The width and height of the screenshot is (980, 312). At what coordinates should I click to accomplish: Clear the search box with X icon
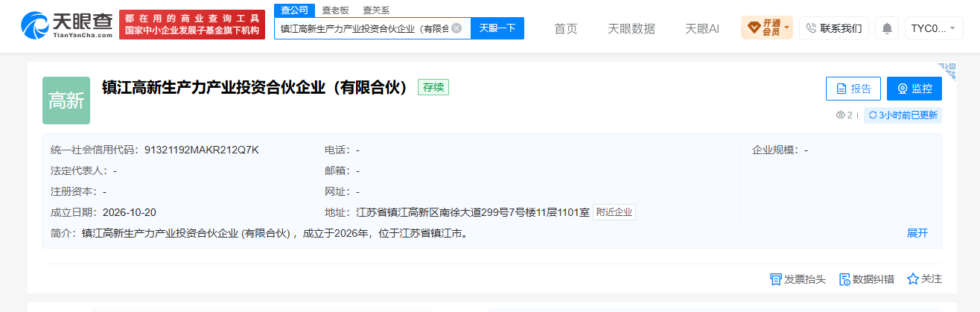456,28
